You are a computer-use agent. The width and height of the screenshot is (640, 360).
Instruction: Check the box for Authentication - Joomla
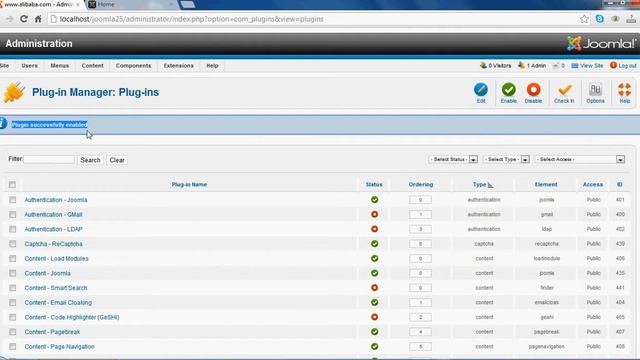click(x=13, y=200)
